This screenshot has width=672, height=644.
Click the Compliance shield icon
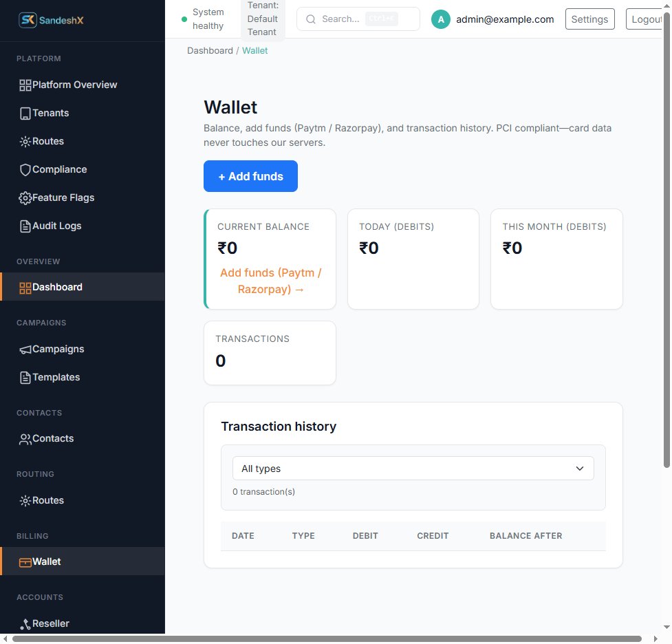(25, 170)
